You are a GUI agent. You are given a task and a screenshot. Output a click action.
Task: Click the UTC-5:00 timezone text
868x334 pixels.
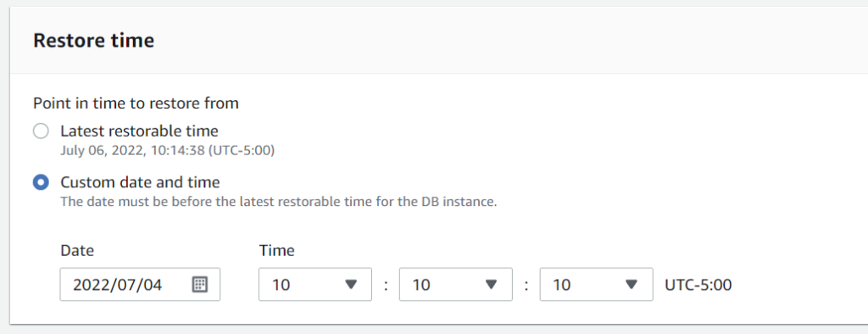point(698,285)
